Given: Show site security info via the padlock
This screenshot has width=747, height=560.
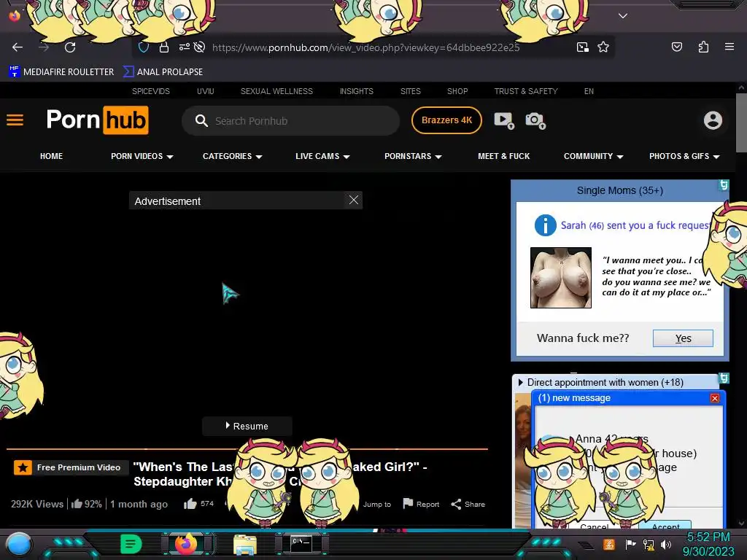Looking at the screenshot, I should pos(164,47).
